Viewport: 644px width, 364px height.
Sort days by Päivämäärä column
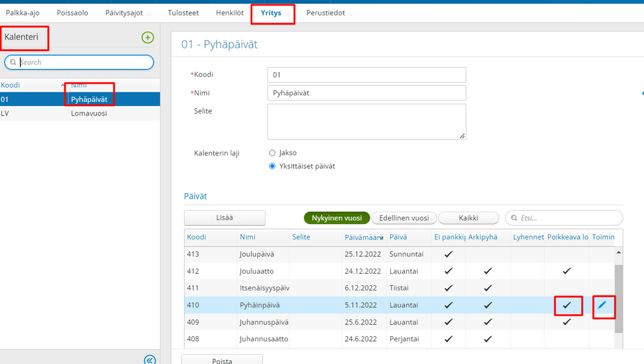point(364,238)
